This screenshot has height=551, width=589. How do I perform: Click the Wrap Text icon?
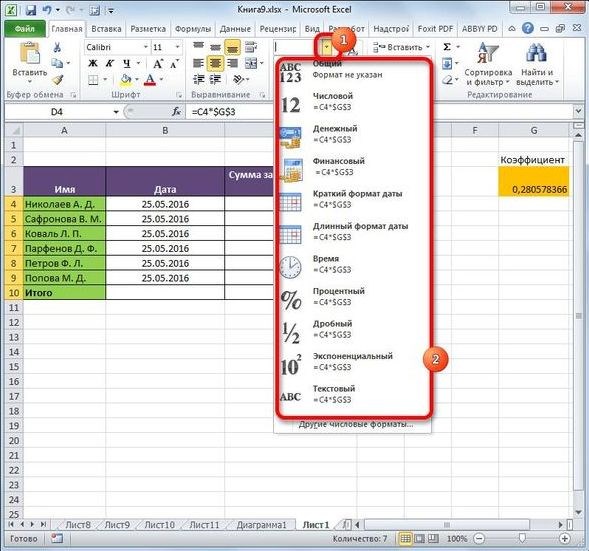tap(250, 47)
